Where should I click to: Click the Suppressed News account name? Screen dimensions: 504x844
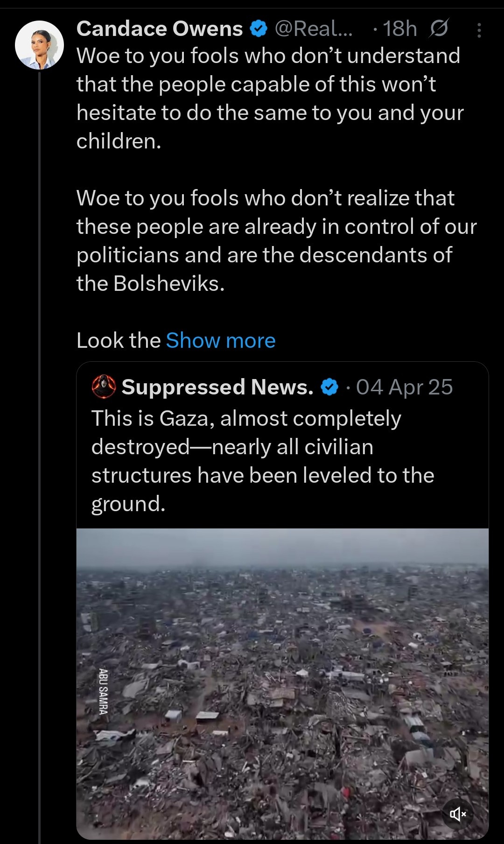click(x=217, y=387)
